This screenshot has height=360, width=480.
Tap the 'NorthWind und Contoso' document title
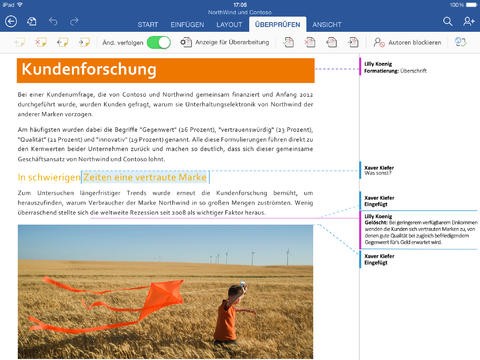[240, 12]
